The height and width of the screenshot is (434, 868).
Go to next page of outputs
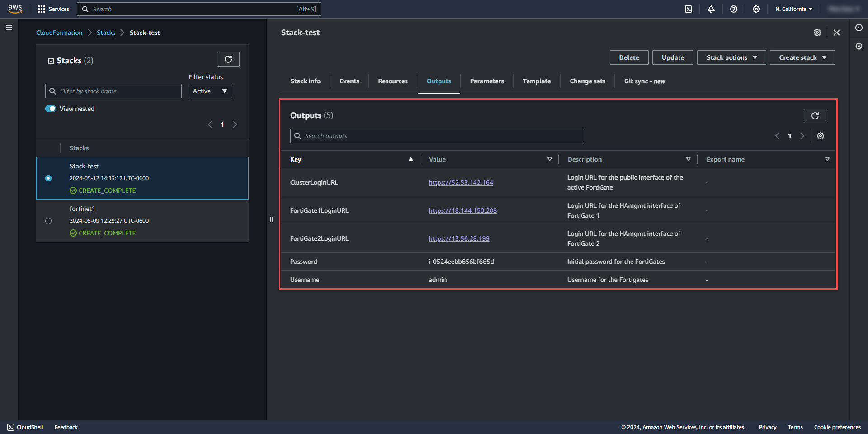point(802,136)
